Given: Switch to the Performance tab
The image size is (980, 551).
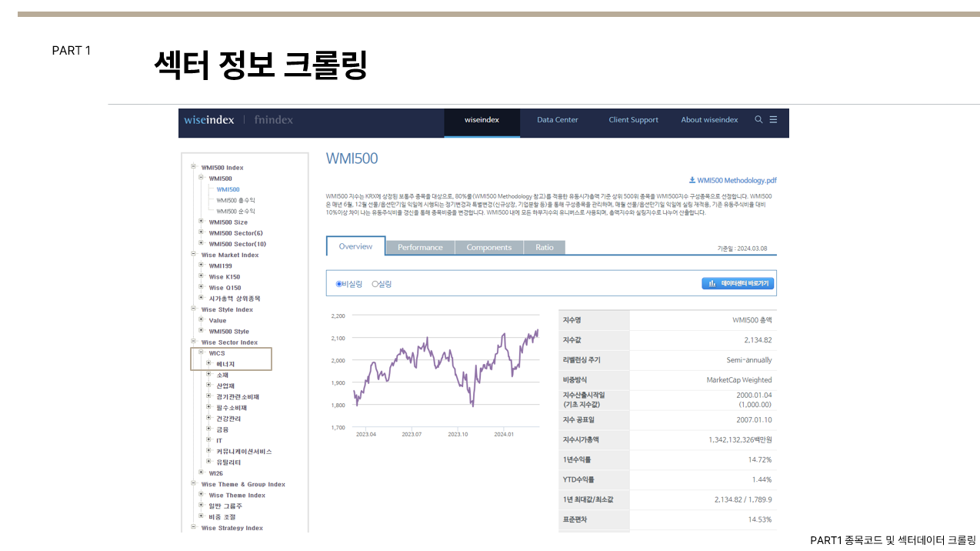Looking at the screenshot, I should click(420, 247).
